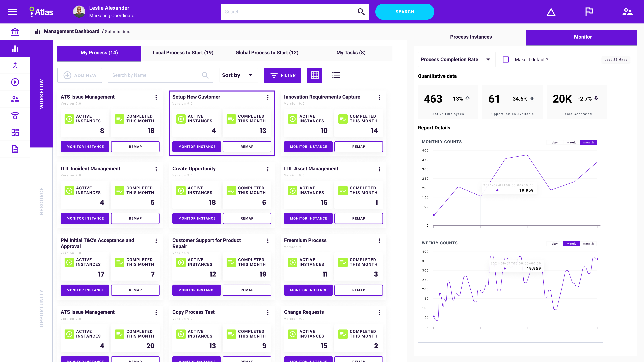644x362 pixels.
Task: Click the flag icon in header
Action: (589, 12)
